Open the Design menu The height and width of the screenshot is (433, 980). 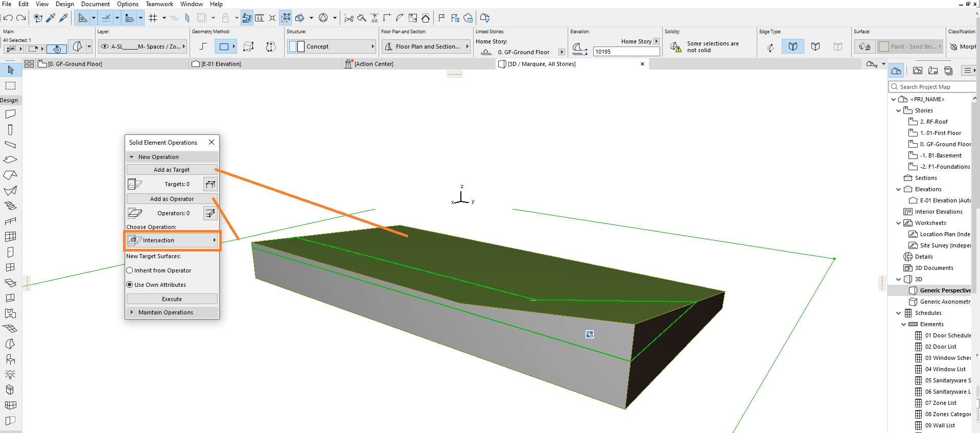click(65, 4)
